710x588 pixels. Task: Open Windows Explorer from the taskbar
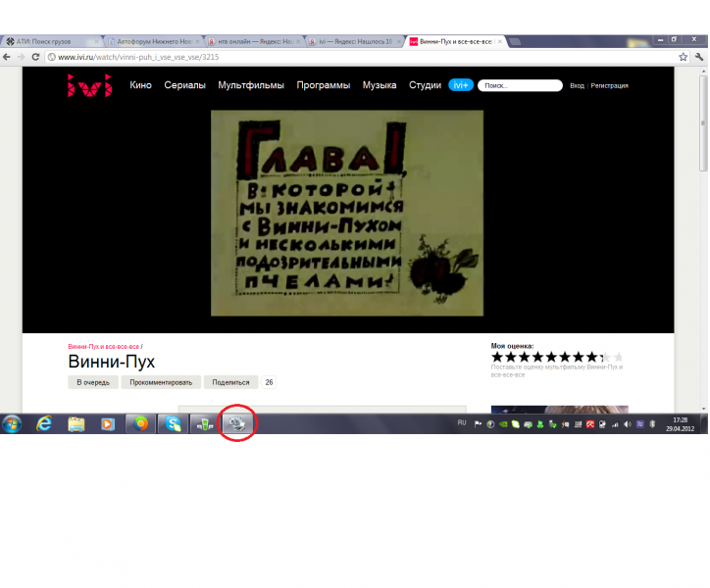click(76, 424)
